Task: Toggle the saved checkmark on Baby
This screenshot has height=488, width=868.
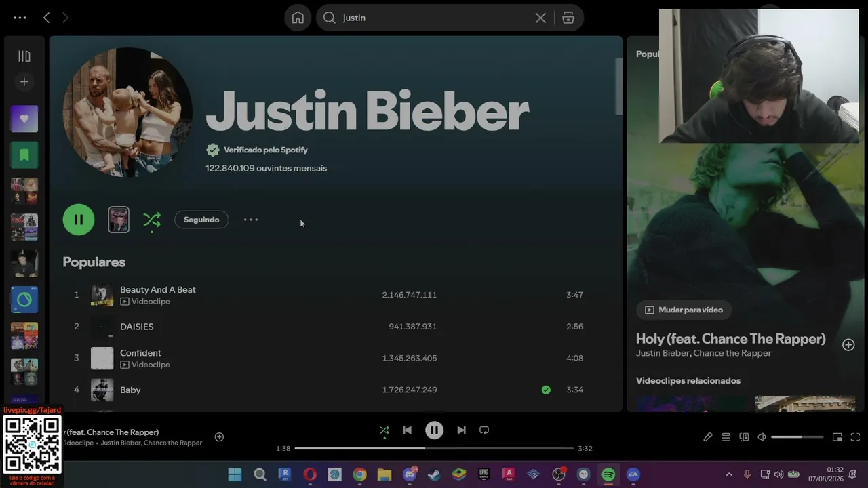Action: pos(546,390)
